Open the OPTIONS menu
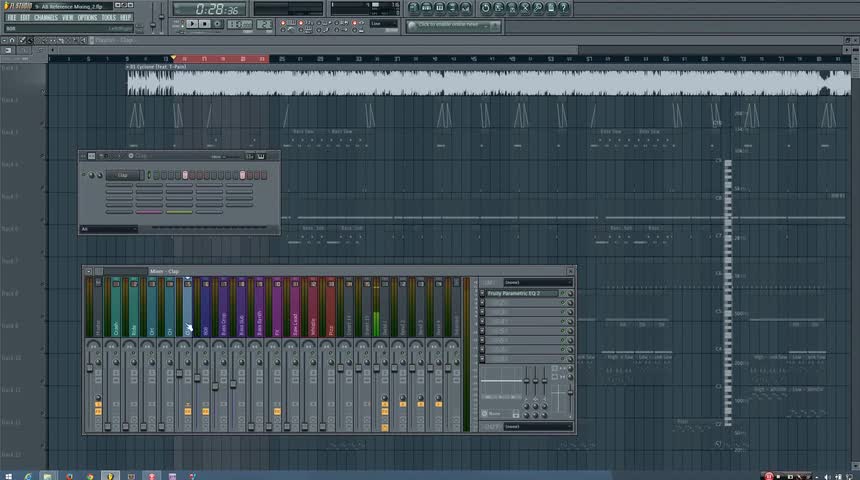The height and width of the screenshot is (480, 860). click(x=87, y=17)
